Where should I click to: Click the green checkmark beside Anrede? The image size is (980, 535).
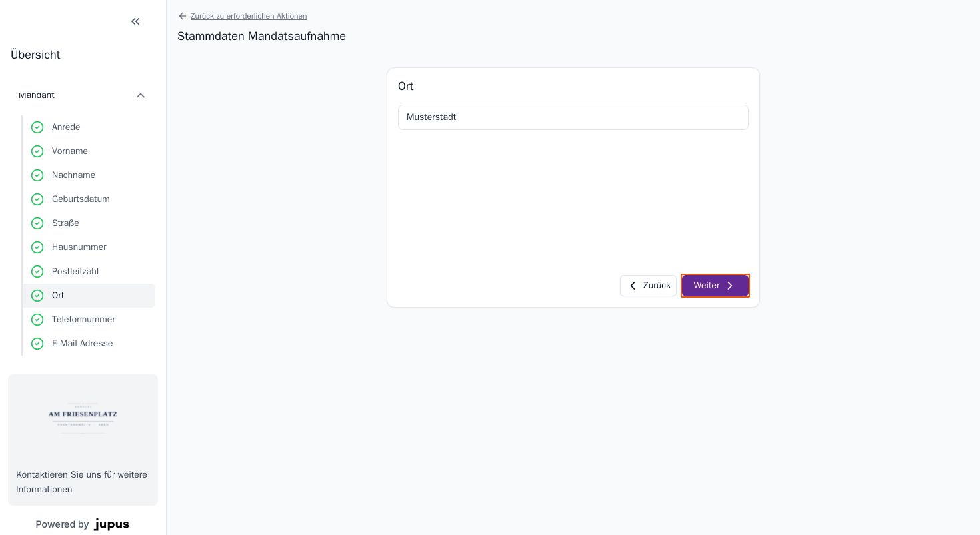coord(37,127)
